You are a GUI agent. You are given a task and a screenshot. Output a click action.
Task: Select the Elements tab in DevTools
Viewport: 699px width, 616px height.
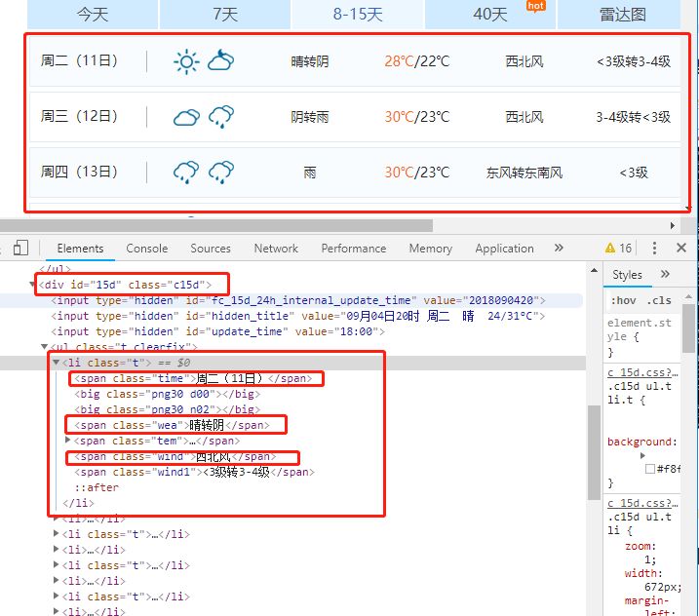(80, 249)
